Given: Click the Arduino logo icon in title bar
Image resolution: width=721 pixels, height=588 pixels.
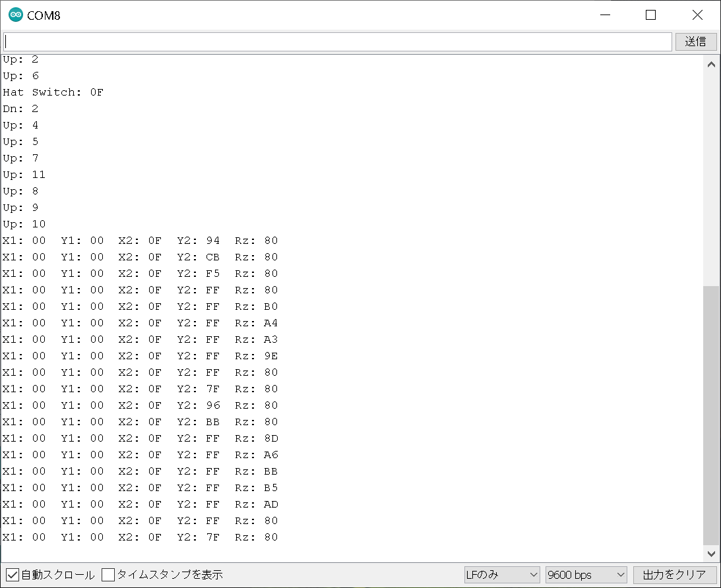Looking at the screenshot, I should 16,15.
